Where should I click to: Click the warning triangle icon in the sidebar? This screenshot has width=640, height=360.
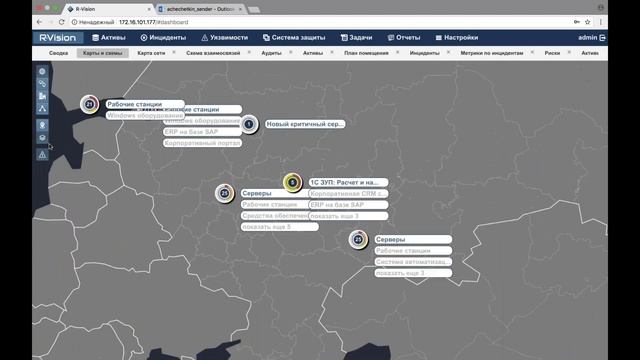(x=42, y=155)
